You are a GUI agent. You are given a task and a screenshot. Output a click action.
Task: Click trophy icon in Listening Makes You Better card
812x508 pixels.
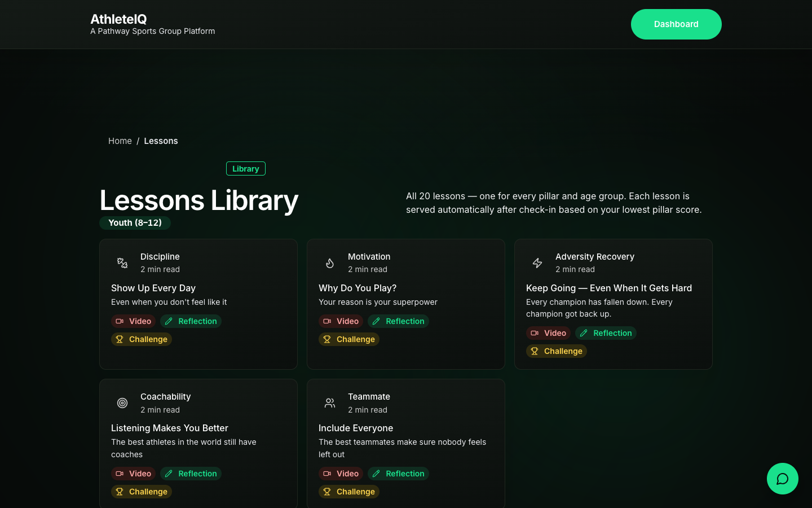120,492
